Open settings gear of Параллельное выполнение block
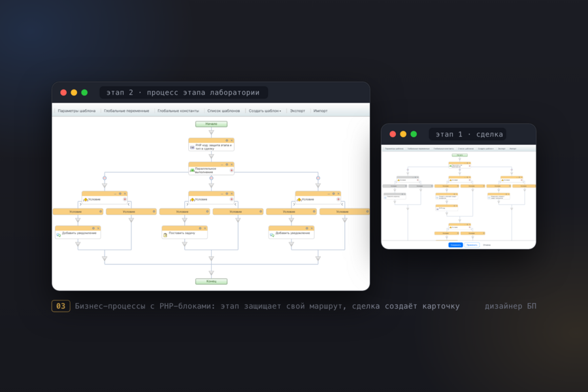 227,164
